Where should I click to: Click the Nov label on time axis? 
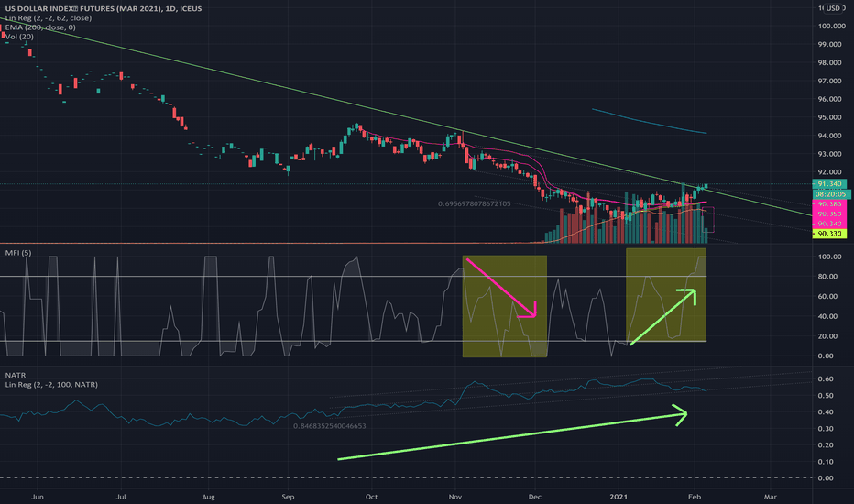455,497
